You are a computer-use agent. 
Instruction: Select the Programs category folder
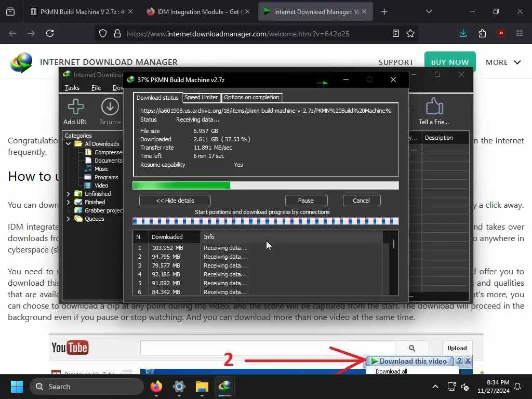pyautogui.click(x=102, y=177)
